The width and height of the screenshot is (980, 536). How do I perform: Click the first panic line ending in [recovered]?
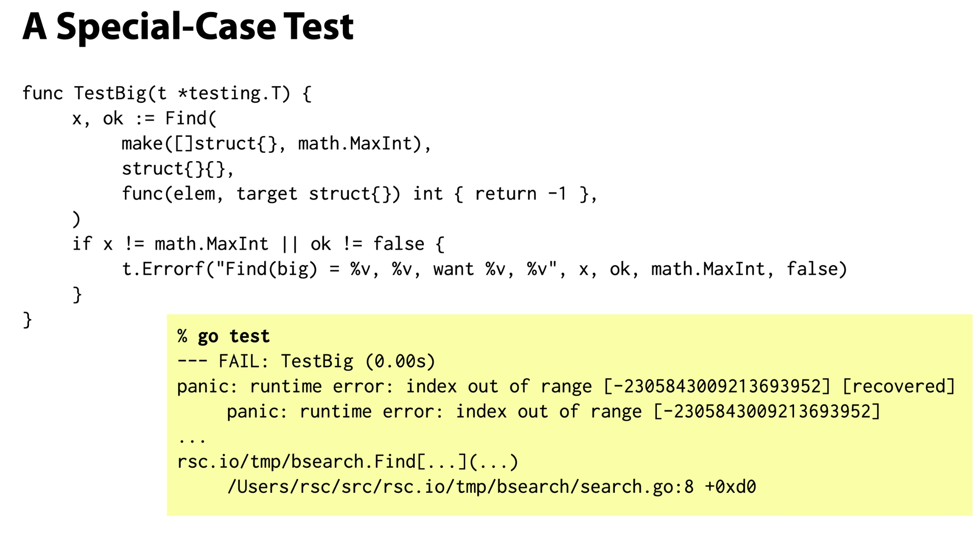click(x=566, y=386)
